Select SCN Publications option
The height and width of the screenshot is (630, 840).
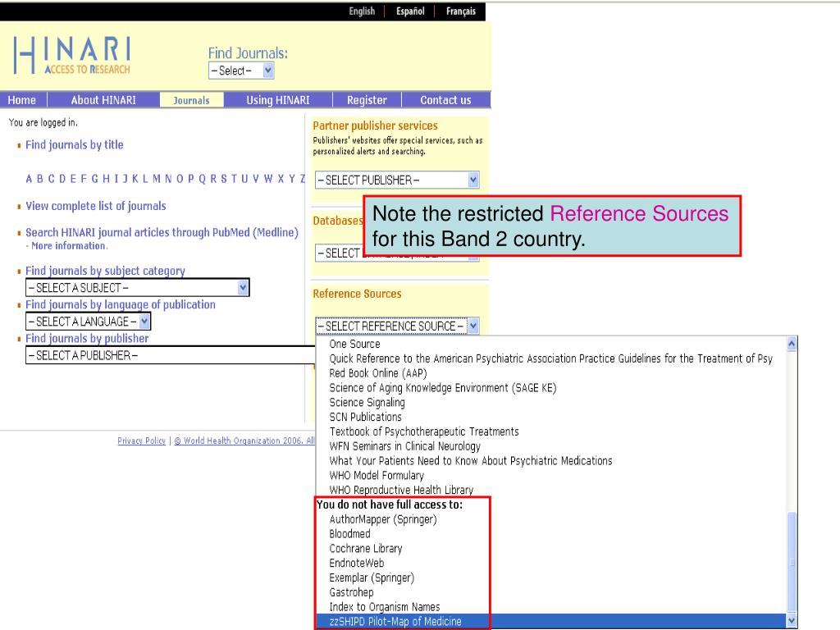(551, 417)
